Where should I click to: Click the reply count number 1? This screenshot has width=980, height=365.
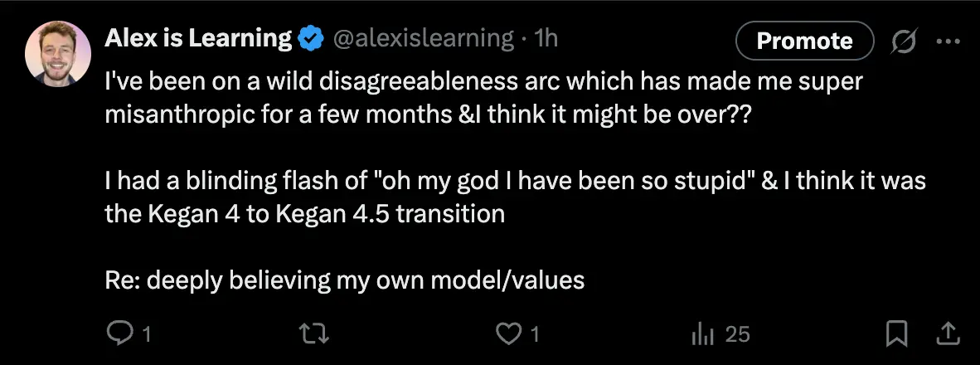pyautogui.click(x=147, y=334)
